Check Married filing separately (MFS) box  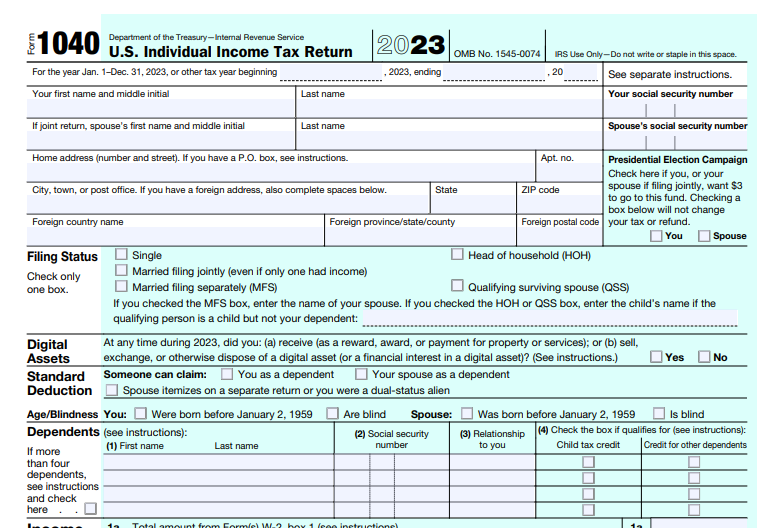(121, 286)
